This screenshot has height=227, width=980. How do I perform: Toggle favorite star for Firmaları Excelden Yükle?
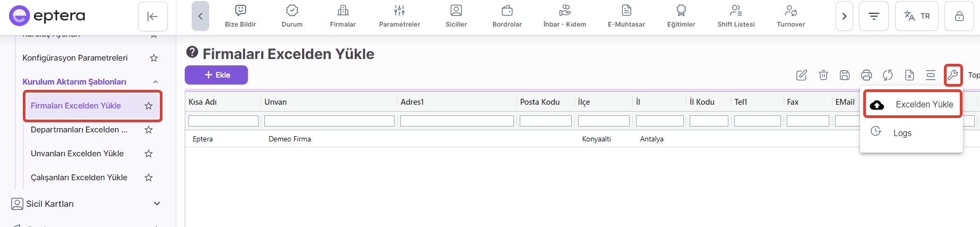pos(149,106)
